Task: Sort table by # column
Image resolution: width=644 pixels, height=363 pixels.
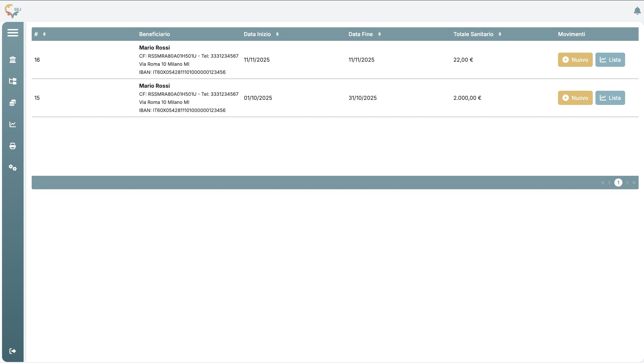Action: click(44, 34)
